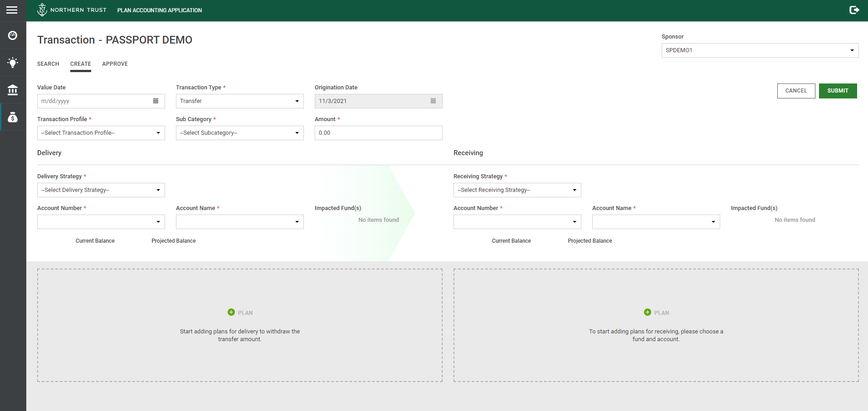Screen dimensions: 868x411
Task: Select the money bag transactions icon
Action: point(13,117)
